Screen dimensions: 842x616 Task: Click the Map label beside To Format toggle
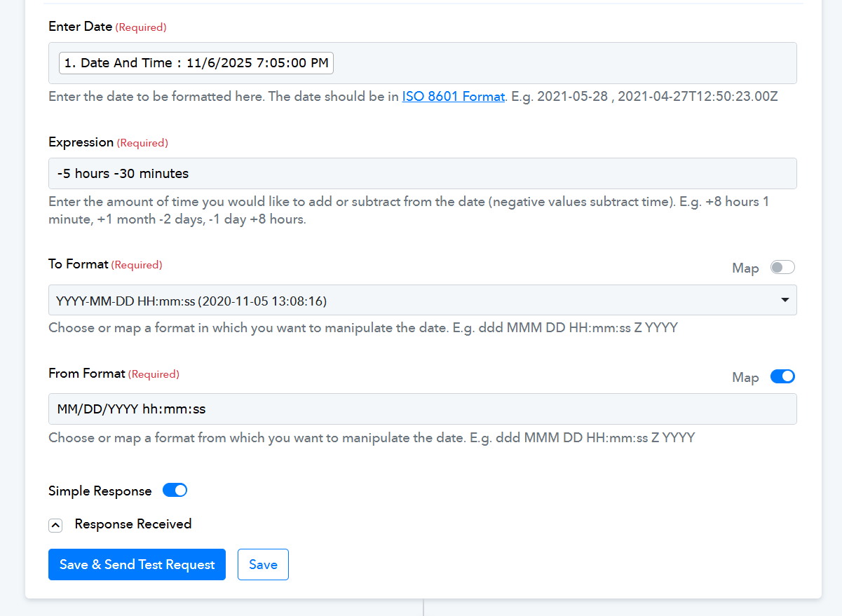(745, 268)
